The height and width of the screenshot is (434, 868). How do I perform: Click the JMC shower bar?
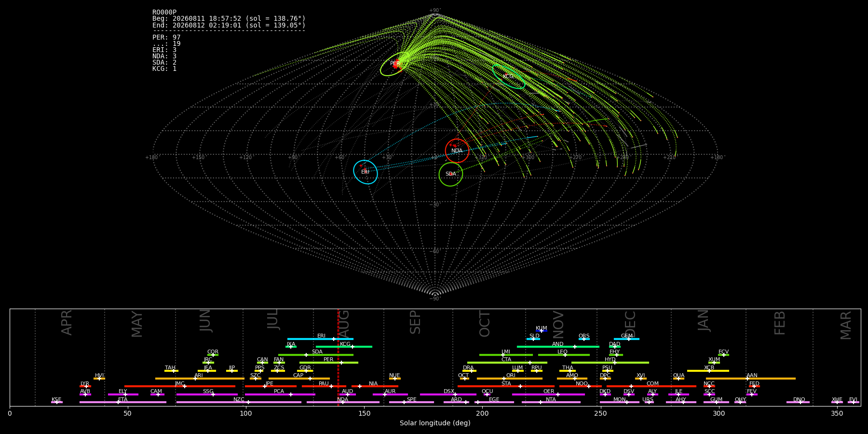coord(180,386)
